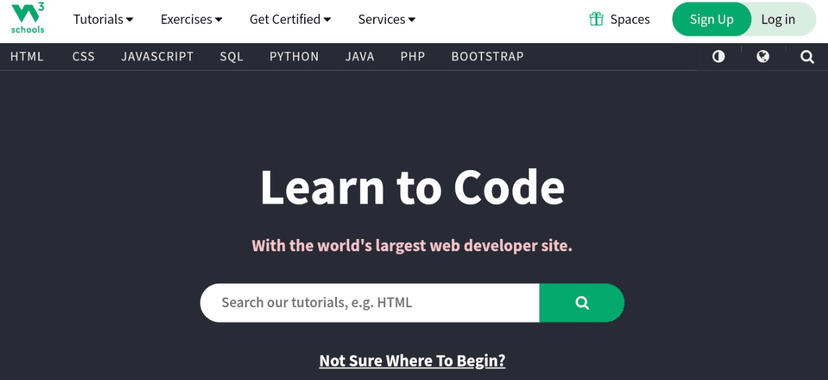Click the green search submit button
The image size is (828, 380).
coord(581,302)
